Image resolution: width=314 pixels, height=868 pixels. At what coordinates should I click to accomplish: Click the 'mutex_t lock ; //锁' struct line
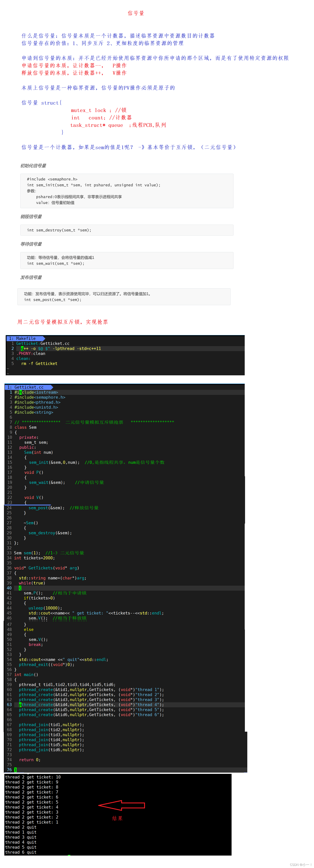(x=99, y=110)
